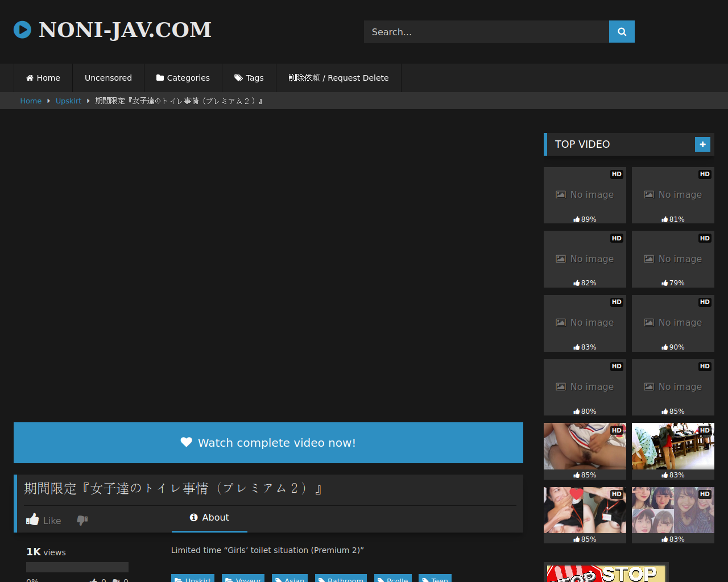Viewport: 728px width, 582px height.
Task: Click the Watch complete video now! button
Action: [268, 443]
